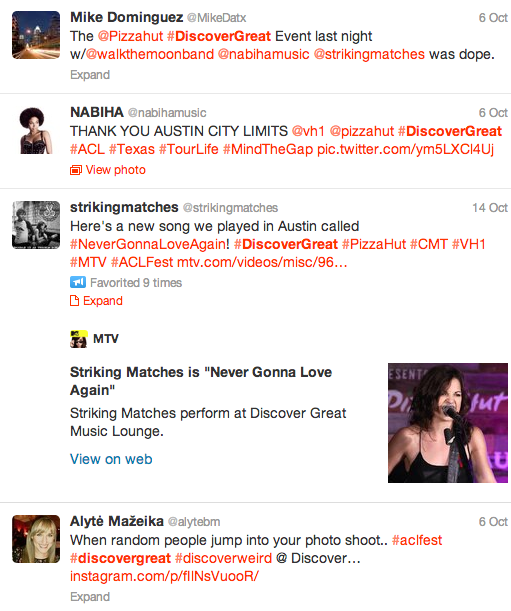This screenshot has height=611, width=511.
Task: Open the #discoverweird hashtag
Action: 223,558
